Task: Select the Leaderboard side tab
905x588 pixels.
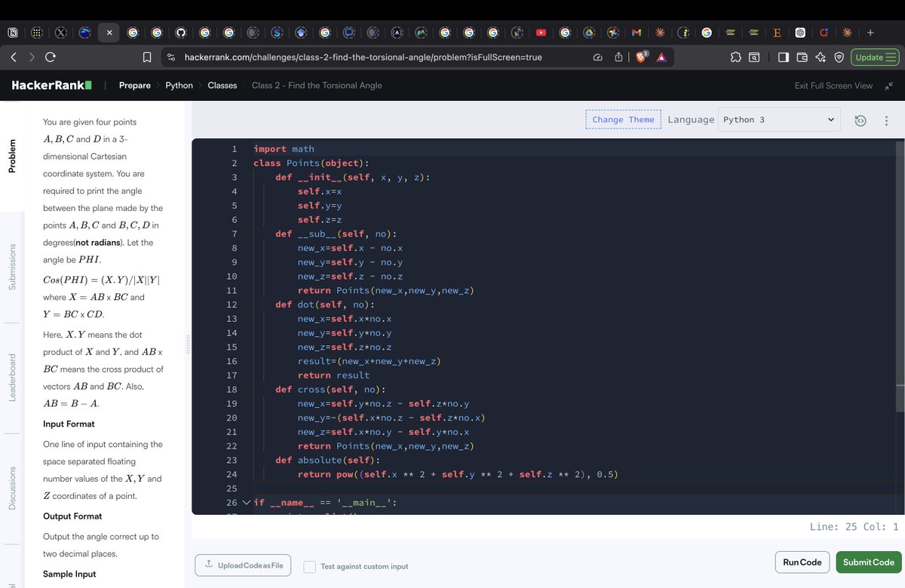Action: [11, 377]
